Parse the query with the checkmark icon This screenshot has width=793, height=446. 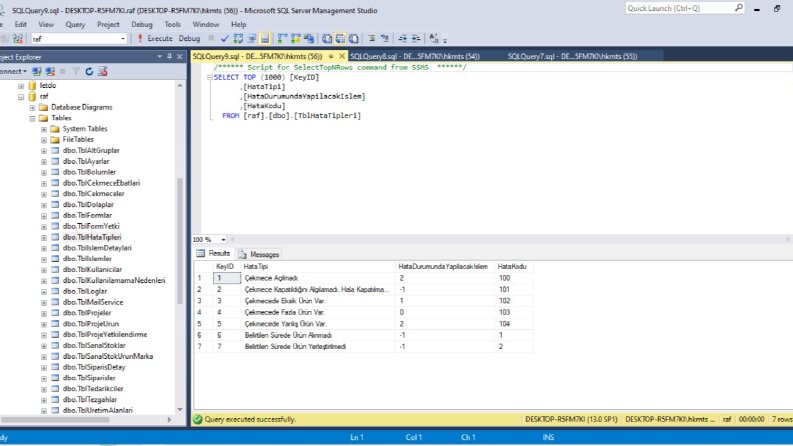(x=225, y=38)
